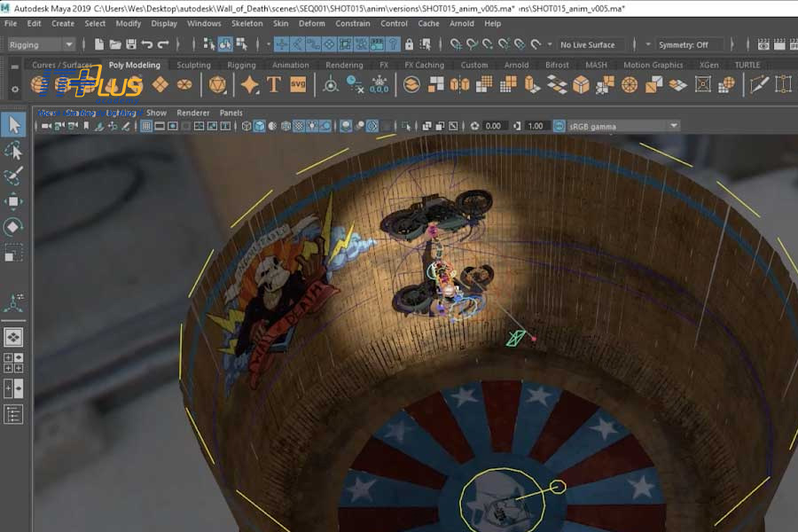Open the Renderer panel menu
Viewport: 798px width, 532px height.
(x=193, y=113)
